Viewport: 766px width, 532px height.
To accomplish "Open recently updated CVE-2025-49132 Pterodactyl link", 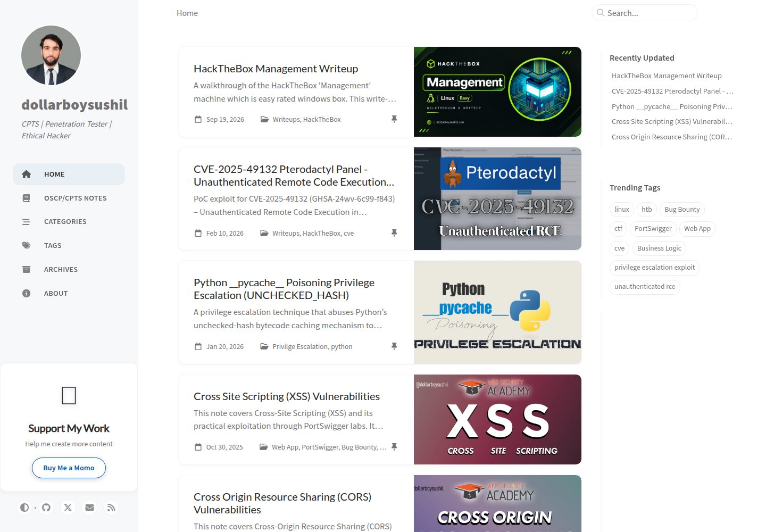I will pyautogui.click(x=672, y=91).
